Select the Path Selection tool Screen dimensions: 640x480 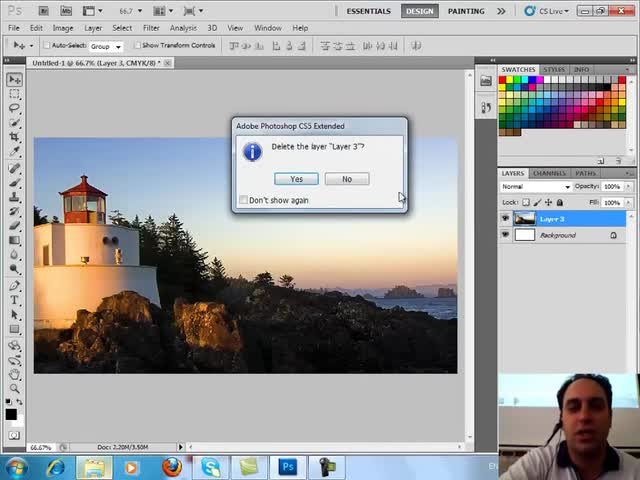[14, 314]
